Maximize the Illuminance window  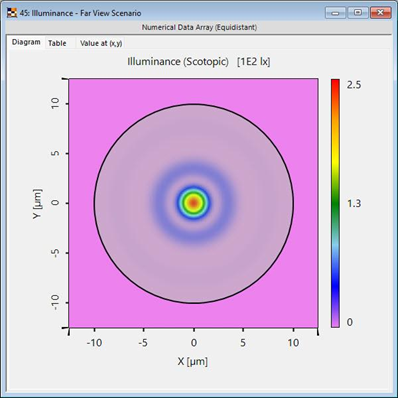point(358,13)
